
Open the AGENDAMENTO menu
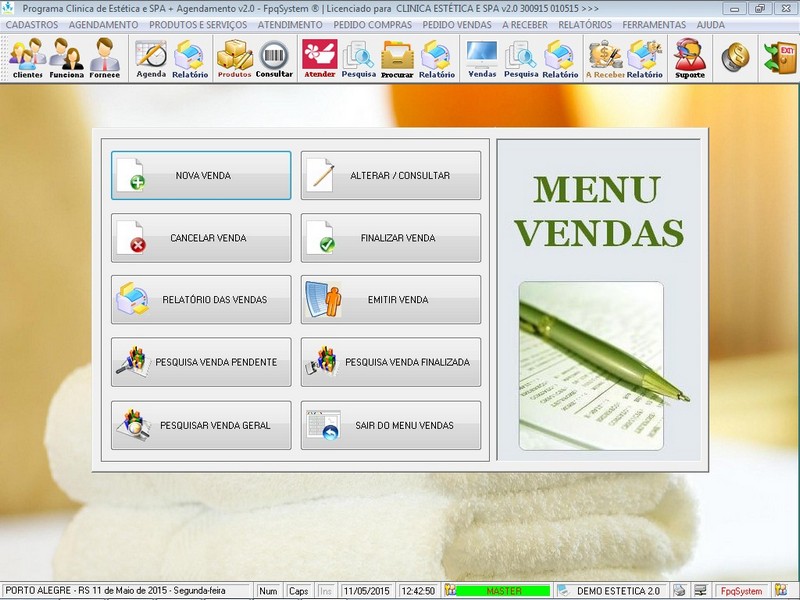[104, 24]
